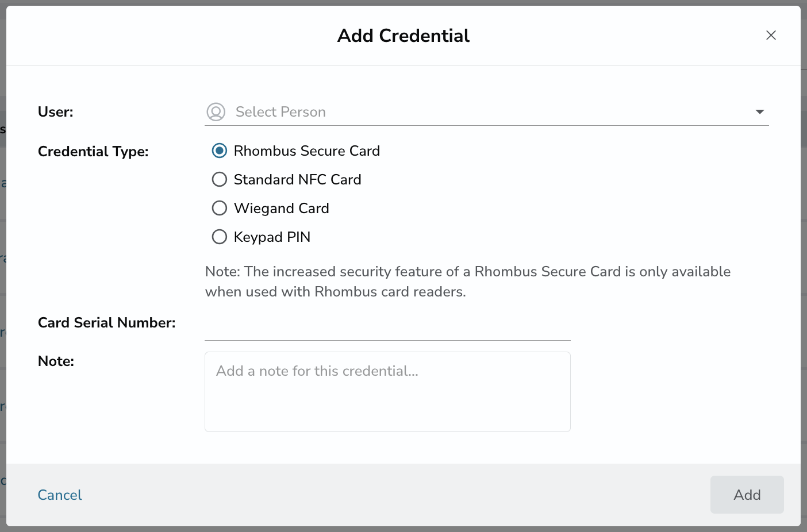The height and width of the screenshot is (532, 807).
Task: Cancel adding the credential
Action: [x=60, y=495]
